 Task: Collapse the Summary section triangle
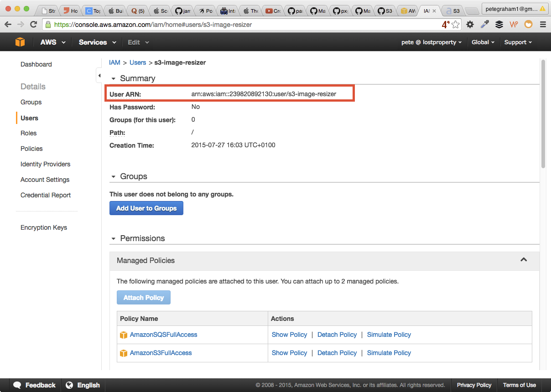tap(114, 79)
